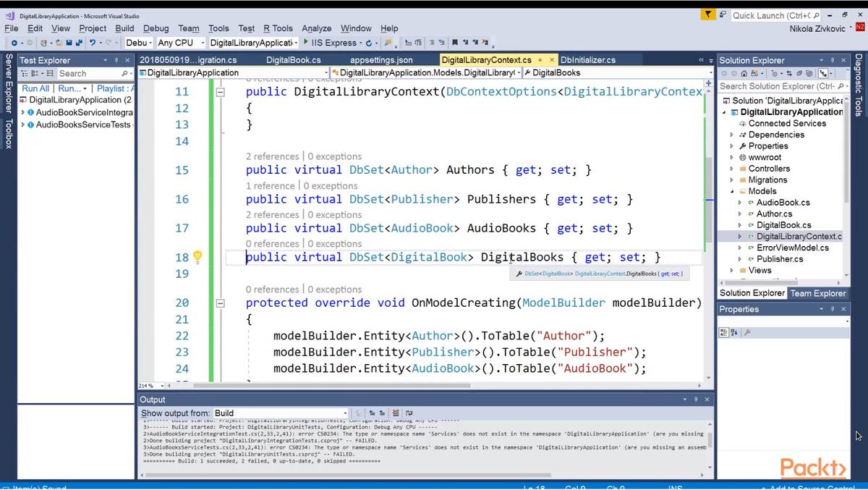The image size is (868, 490).
Task: Open the Server Explorer side tab
Action: pyautogui.click(x=9, y=84)
